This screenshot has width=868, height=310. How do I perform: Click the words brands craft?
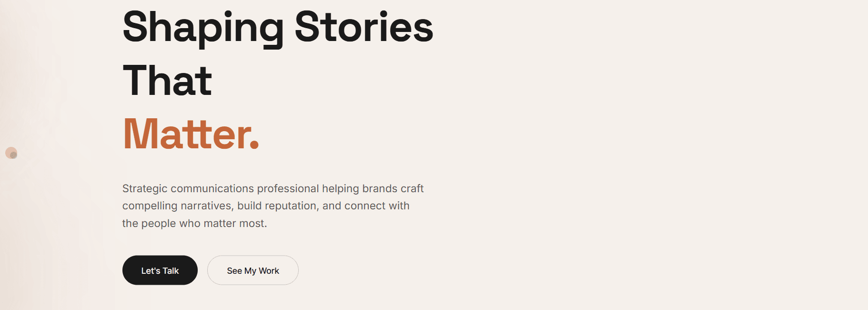click(x=393, y=189)
